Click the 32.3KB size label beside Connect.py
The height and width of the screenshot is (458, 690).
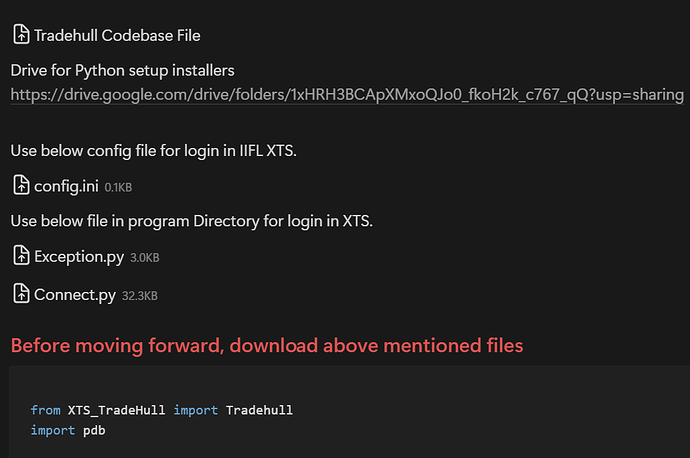(x=139, y=296)
